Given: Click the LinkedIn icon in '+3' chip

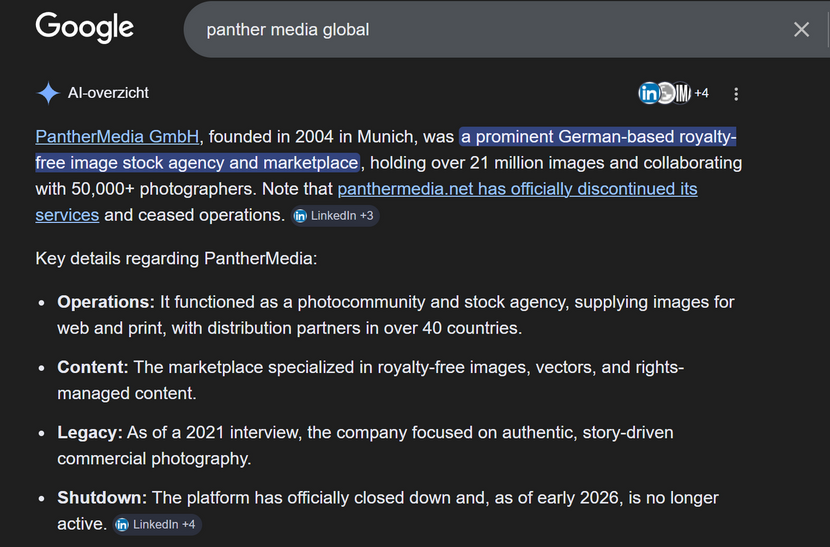Looking at the screenshot, I should click(x=301, y=216).
